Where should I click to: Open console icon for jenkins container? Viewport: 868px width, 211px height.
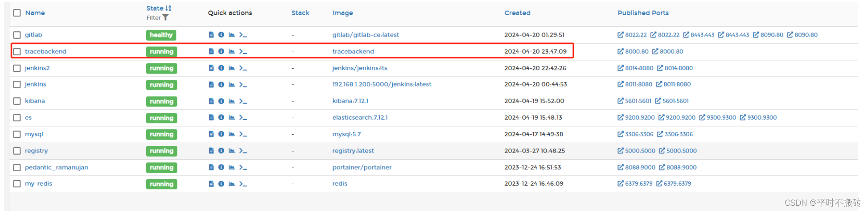[x=243, y=84]
